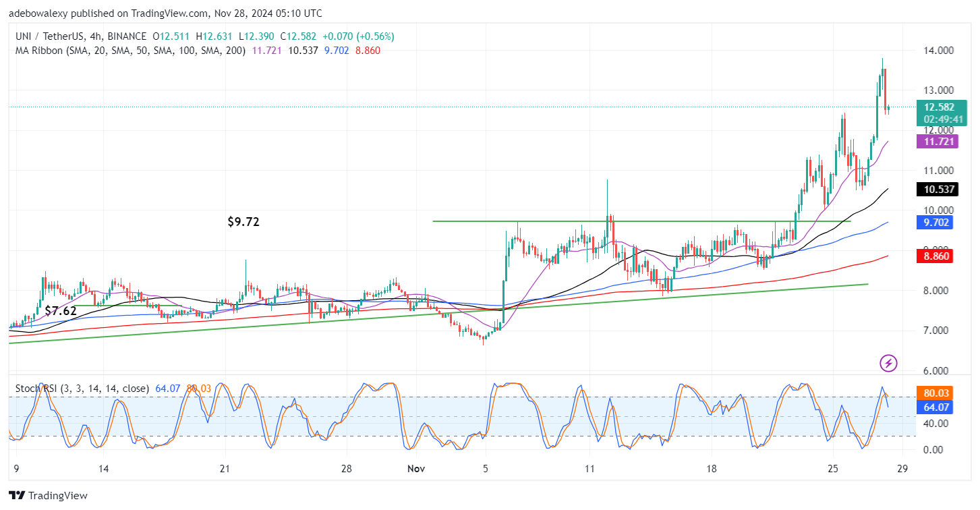Click the 40.00 Stoch RSI axis label
The image size is (980, 510).
click(936, 424)
